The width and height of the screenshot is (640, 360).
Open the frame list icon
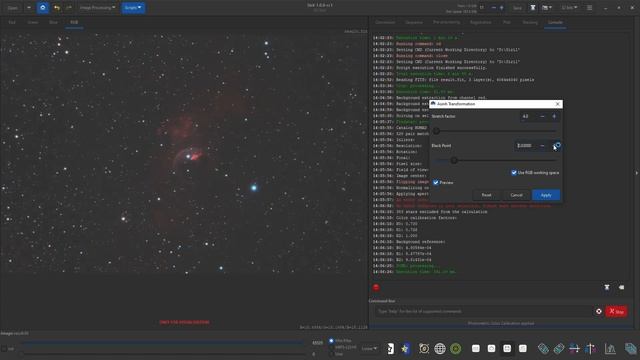pyautogui.click(x=631, y=349)
